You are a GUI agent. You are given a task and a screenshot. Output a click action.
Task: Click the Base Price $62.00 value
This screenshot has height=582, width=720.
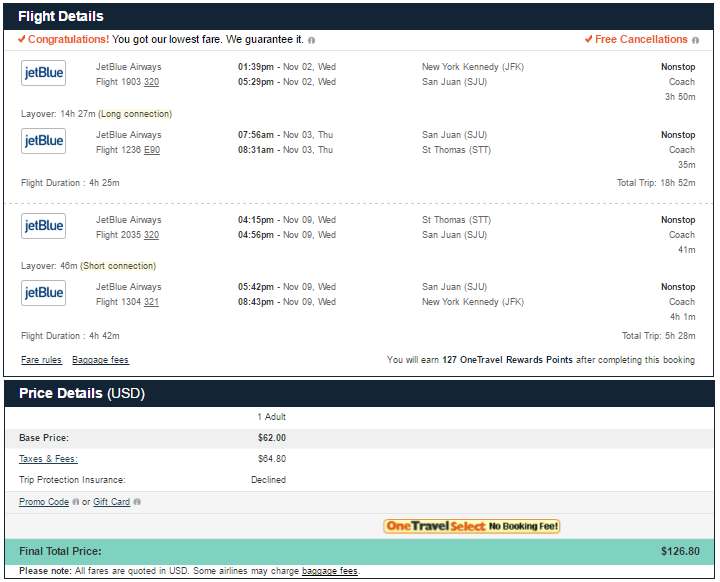(272, 438)
